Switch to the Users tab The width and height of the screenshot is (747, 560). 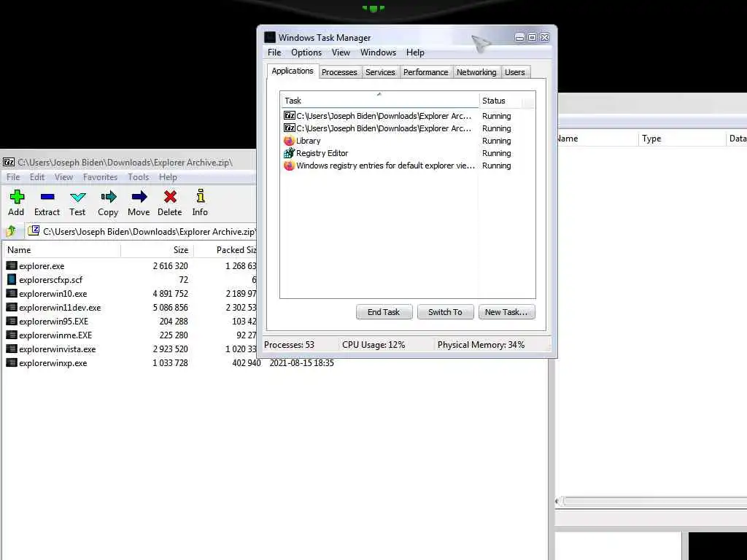[x=514, y=72]
